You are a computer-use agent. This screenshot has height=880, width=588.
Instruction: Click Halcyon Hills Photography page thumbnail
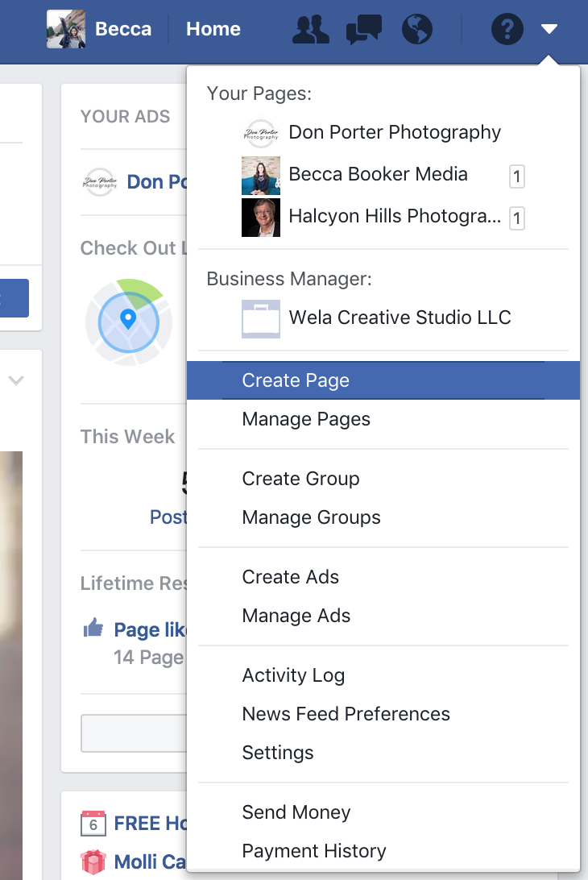pyautogui.click(x=261, y=218)
